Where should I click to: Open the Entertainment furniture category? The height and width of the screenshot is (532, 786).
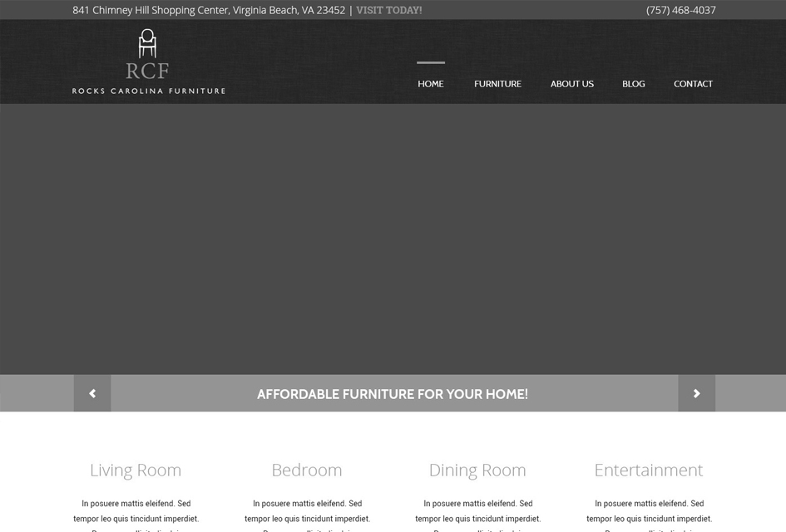point(648,470)
